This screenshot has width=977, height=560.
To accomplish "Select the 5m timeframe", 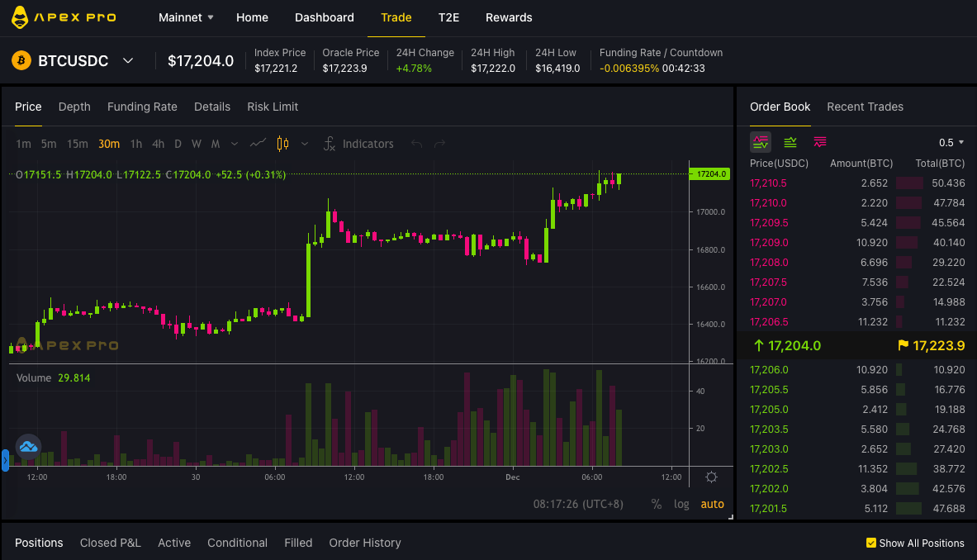I will [49, 144].
